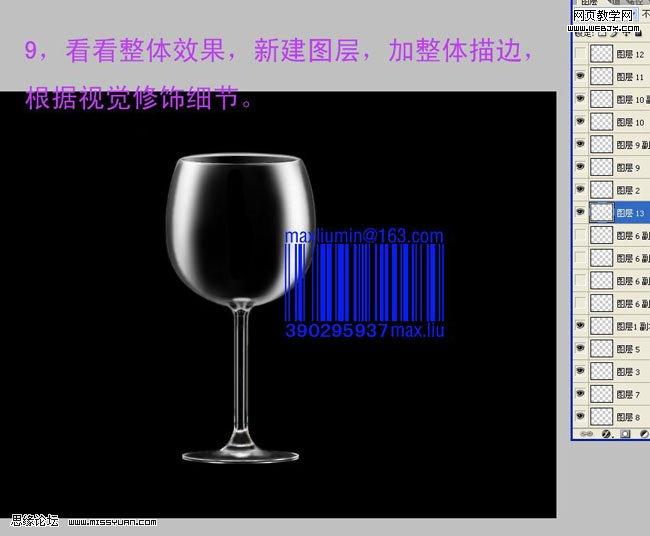Click the 图层 13 layer thumbnail
This screenshot has height=536, width=650.
click(601, 213)
